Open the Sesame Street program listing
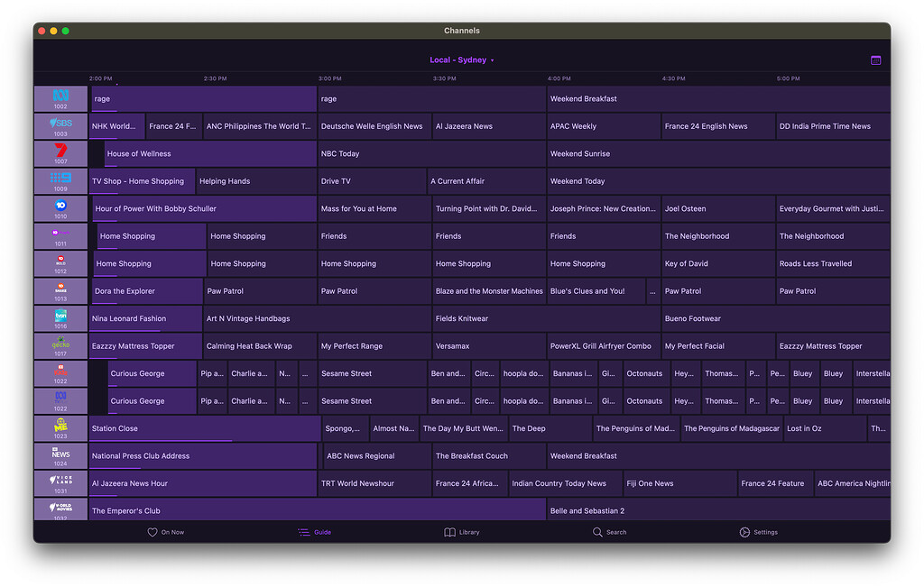The width and height of the screenshot is (924, 587). coord(372,373)
